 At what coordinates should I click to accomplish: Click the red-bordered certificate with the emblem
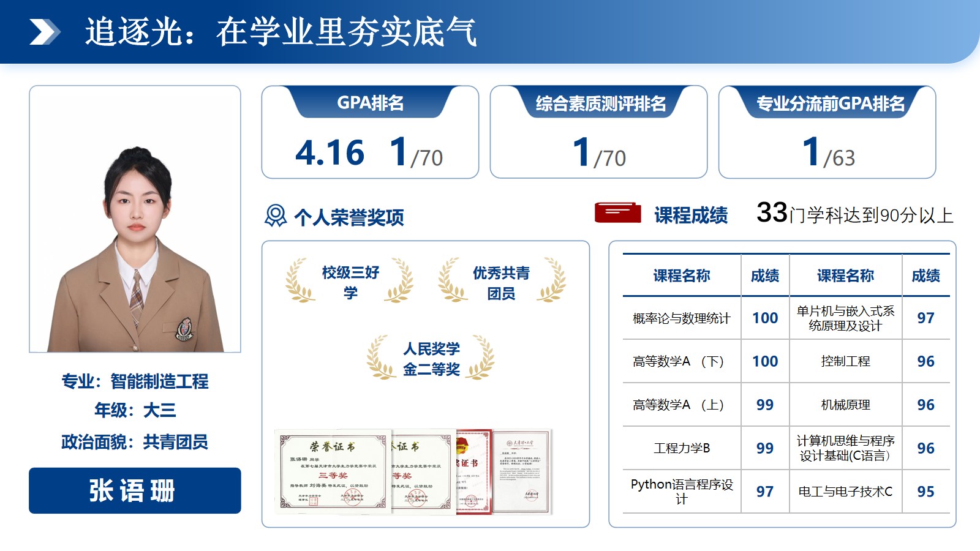tap(474, 471)
